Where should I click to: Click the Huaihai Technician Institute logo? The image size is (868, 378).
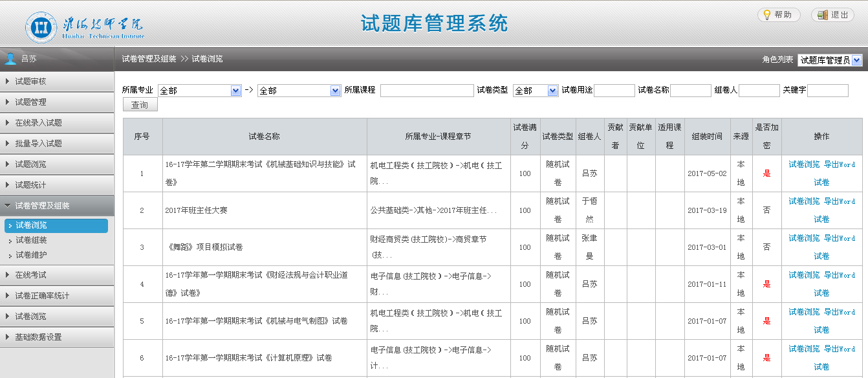(85, 27)
